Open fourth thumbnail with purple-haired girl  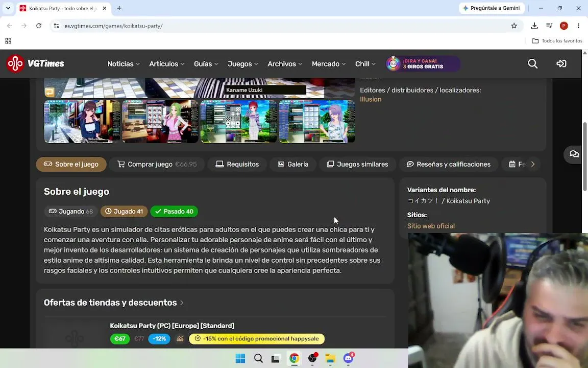[x=317, y=121]
